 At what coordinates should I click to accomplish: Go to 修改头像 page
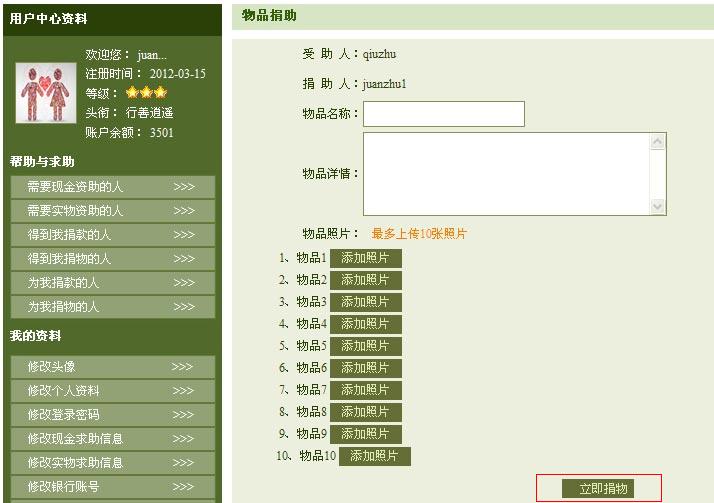[112, 367]
